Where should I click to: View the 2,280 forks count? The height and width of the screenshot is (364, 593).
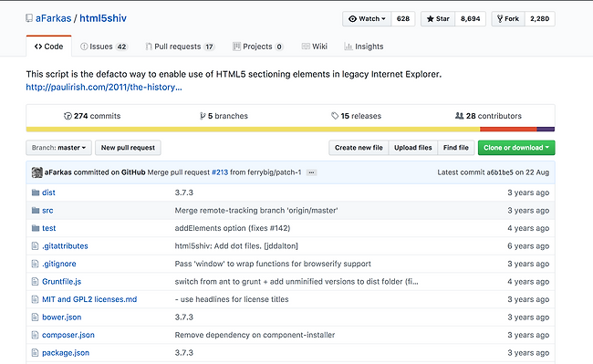coord(540,19)
